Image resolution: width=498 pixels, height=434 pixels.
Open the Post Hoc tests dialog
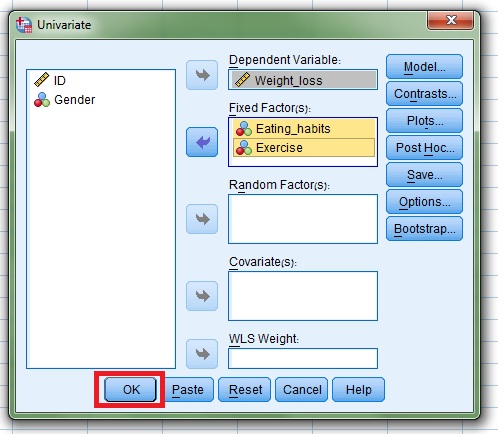tap(424, 148)
